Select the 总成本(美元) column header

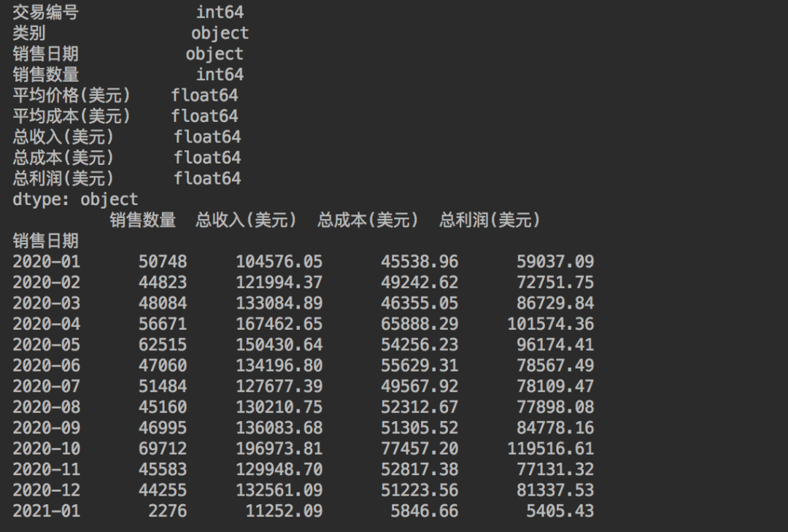tap(368, 220)
